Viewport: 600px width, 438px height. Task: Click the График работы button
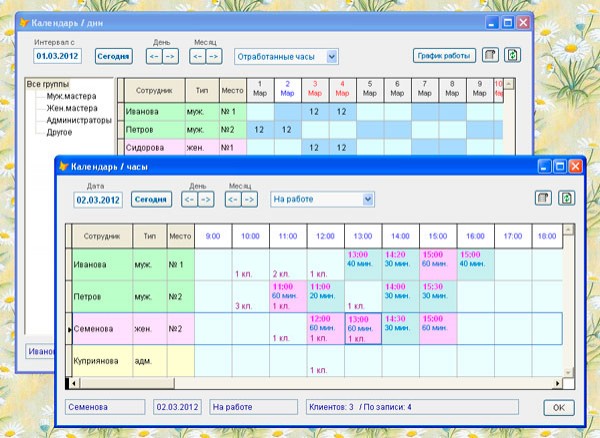443,56
